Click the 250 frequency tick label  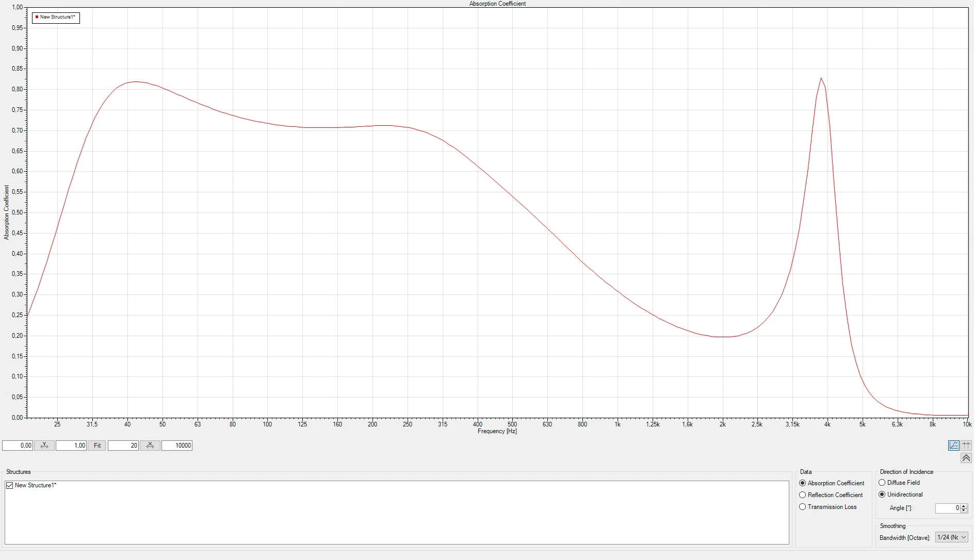tap(408, 424)
